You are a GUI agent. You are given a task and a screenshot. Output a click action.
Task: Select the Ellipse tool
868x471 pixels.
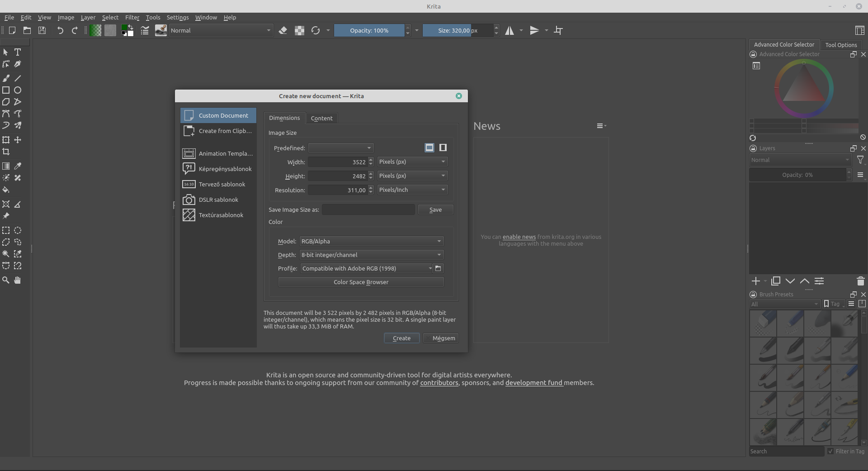coord(18,90)
